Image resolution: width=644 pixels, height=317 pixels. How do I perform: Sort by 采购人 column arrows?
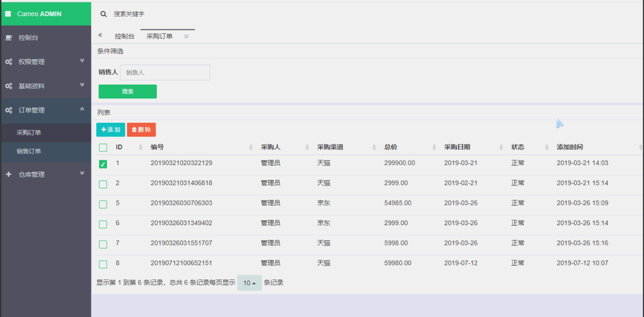coord(307,147)
